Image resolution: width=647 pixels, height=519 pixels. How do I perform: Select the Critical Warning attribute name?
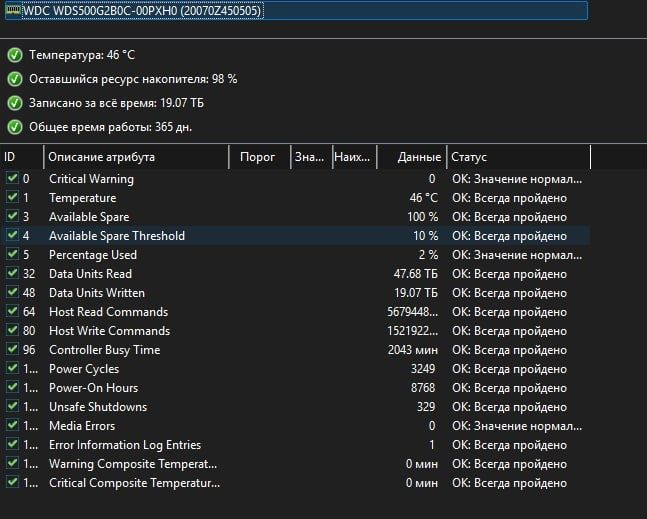tap(91, 179)
